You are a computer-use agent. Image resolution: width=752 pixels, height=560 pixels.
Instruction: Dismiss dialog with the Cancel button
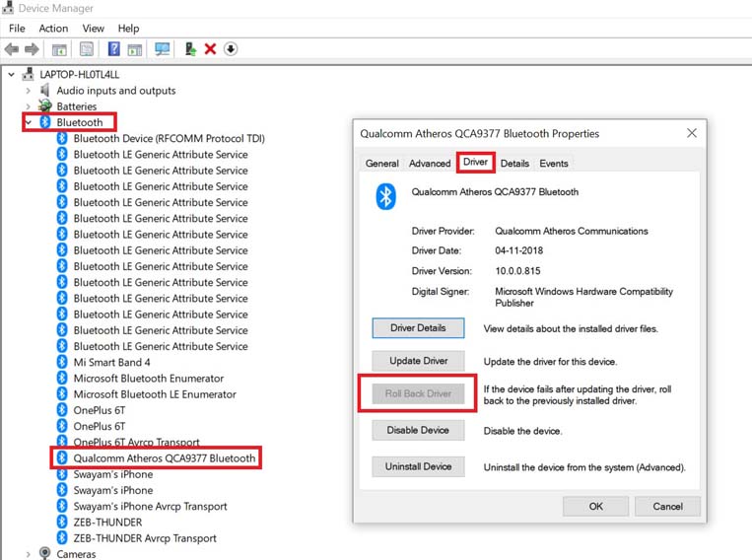[667, 506]
